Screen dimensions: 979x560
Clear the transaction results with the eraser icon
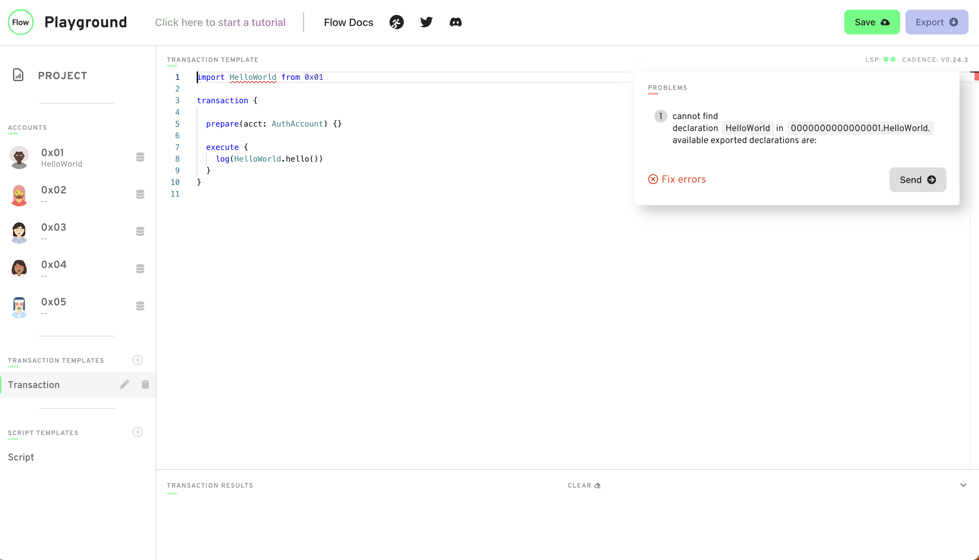point(584,485)
